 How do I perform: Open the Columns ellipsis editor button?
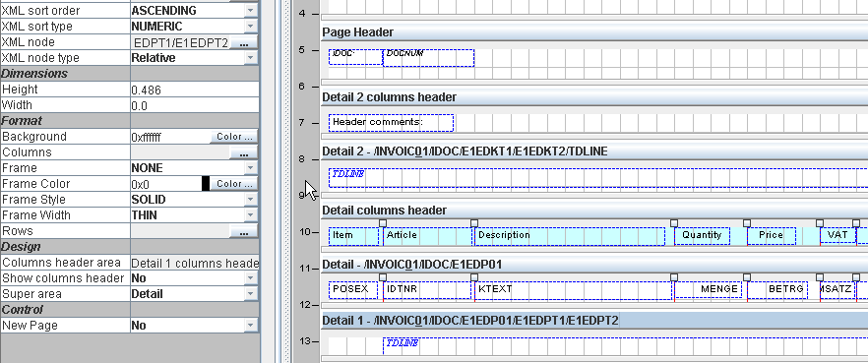coord(244,153)
